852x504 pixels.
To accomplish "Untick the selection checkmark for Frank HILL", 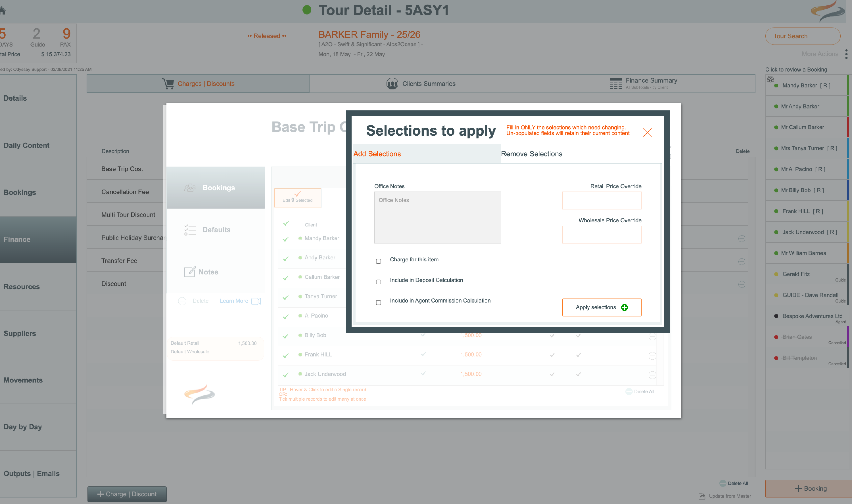I will click(285, 356).
